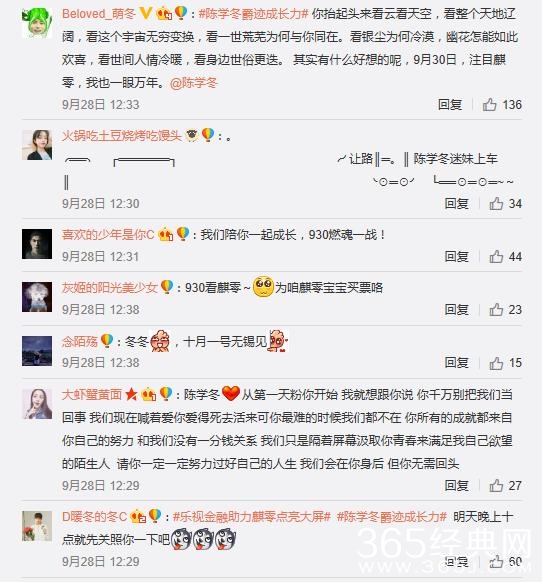542x582 pixels.
Task: Reply to 喜欢的少年是你C's comment
Action: click(457, 256)
